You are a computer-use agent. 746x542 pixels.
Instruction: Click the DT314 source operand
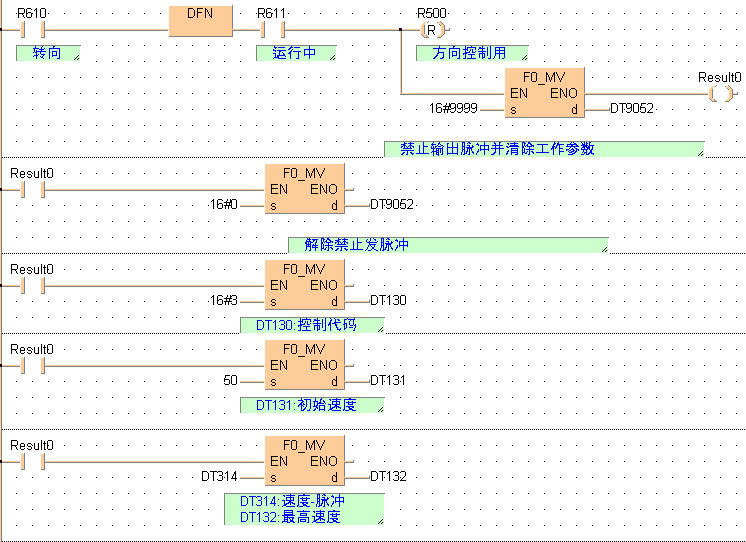[219, 476]
